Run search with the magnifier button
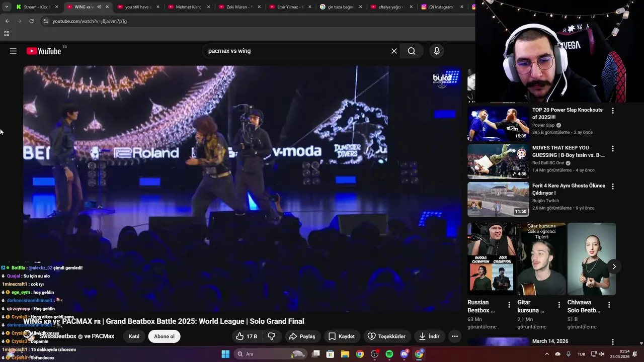The height and width of the screenshot is (362, 644). [x=412, y=51]
